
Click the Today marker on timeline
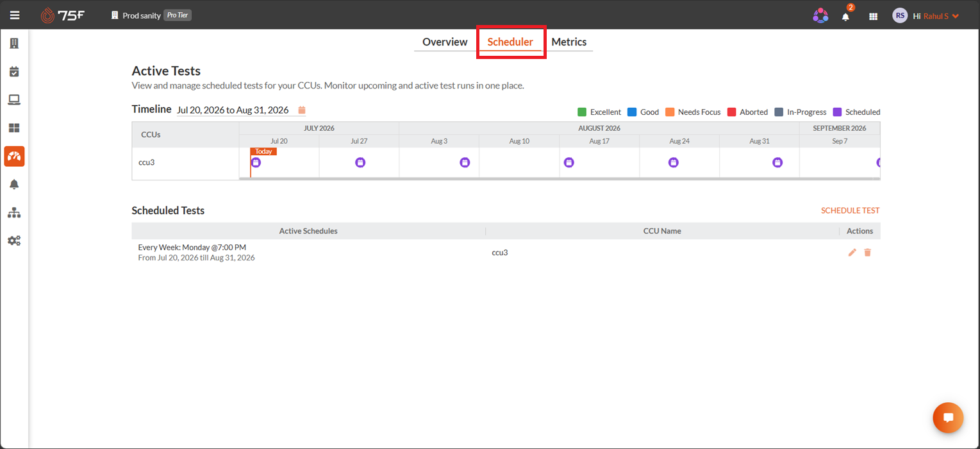(263, 151)
